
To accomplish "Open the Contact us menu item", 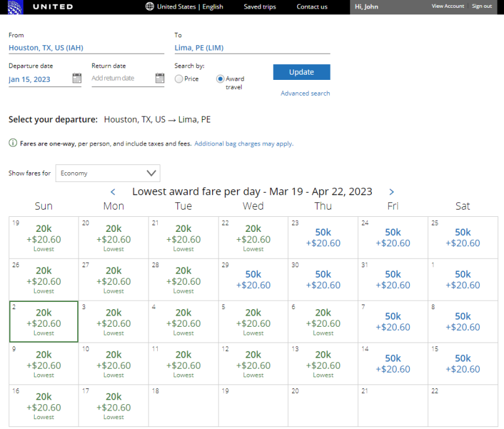I will pyautogui.click(x=312, y=7).
